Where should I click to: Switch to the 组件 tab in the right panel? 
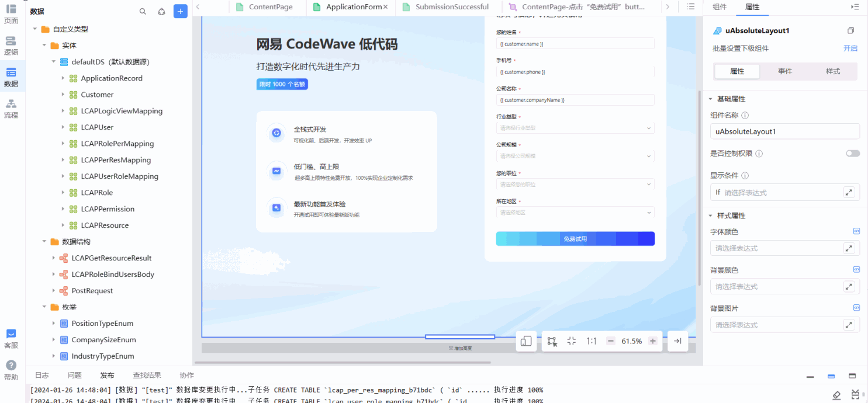click(720, 7)
